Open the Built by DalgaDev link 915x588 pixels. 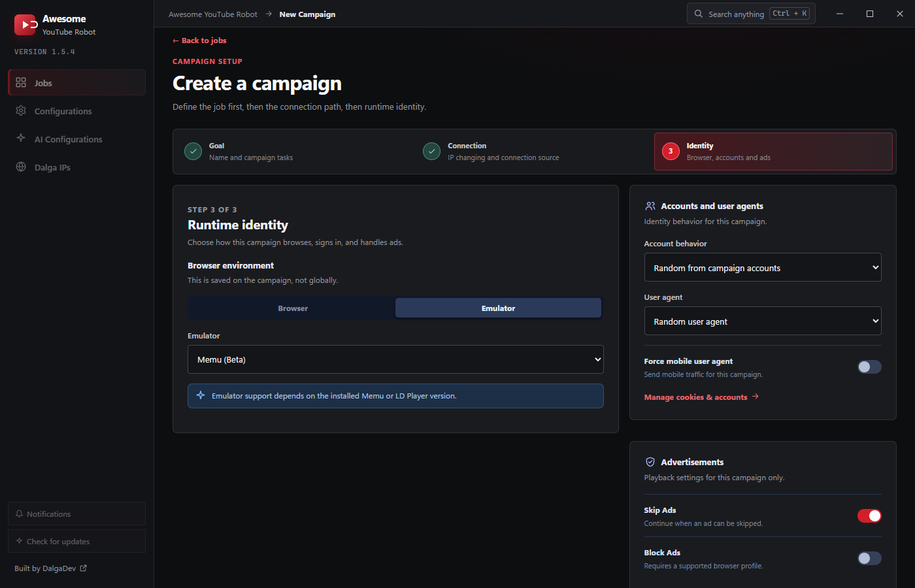click(x=50, y=568)
